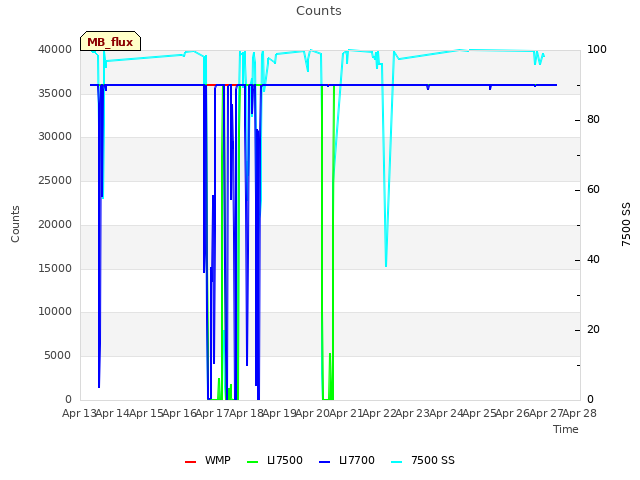This screenshot has width=640, height=480.
Task: Click the 30000 tick on left axis
Action: pyautogui.click(x=55, y=136)
